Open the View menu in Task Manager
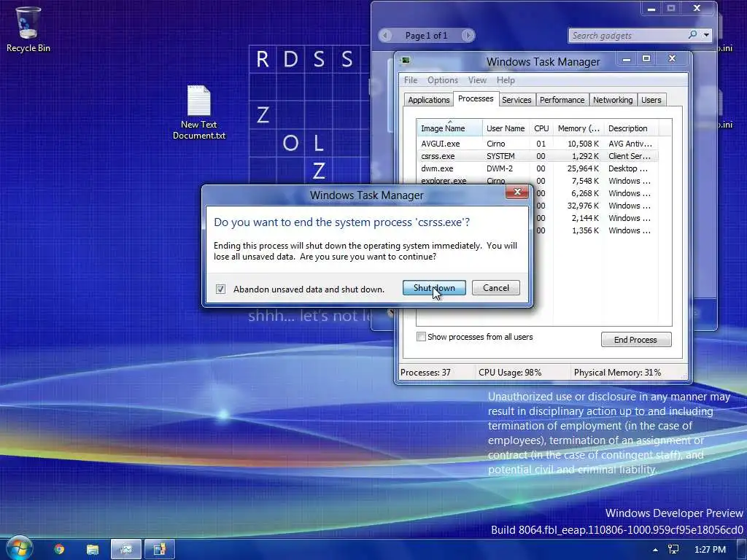The height and width of the screenshot is (560, 747). [477, 80]
